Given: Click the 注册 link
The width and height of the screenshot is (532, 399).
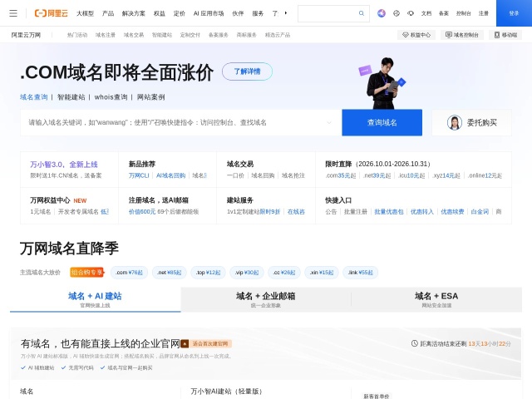Looking at the screenshot, I should [x=484, y=13].
